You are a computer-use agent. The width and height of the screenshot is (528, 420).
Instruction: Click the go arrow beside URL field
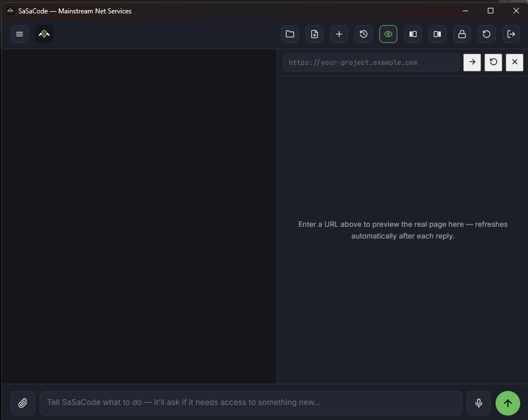click(x=472, y=62)
